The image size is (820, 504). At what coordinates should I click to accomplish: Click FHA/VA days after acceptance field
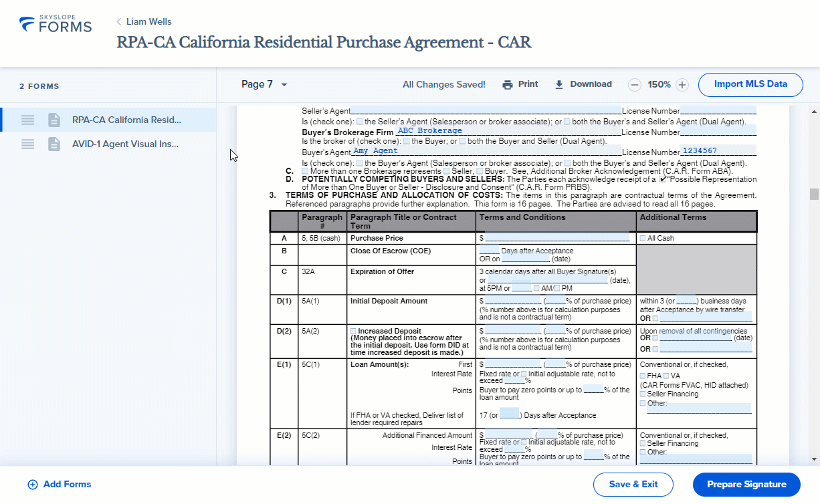click(x=509, y=413)
